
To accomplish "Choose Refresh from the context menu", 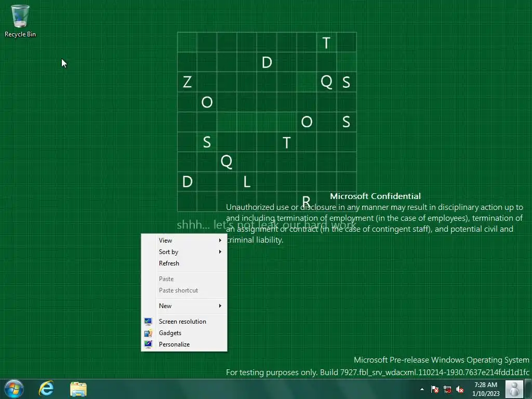I will 184,263.
